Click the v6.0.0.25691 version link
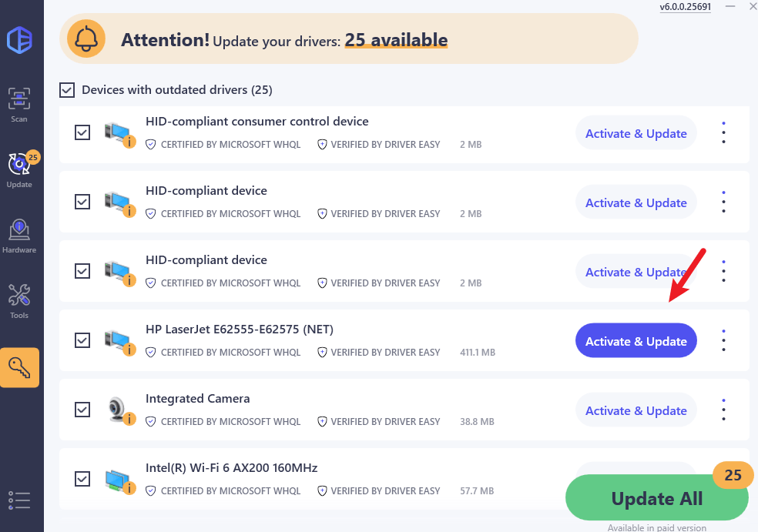Image resolution: width=758 pixels, height=532 pixels. pyautogui.click(x=685, y=8)
